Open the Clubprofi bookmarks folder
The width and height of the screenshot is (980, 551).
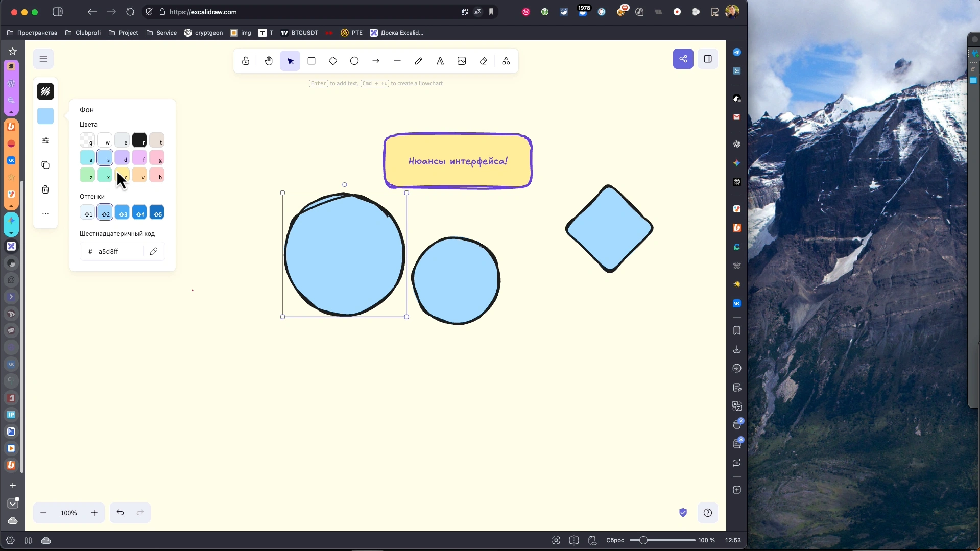coord(83,33)
